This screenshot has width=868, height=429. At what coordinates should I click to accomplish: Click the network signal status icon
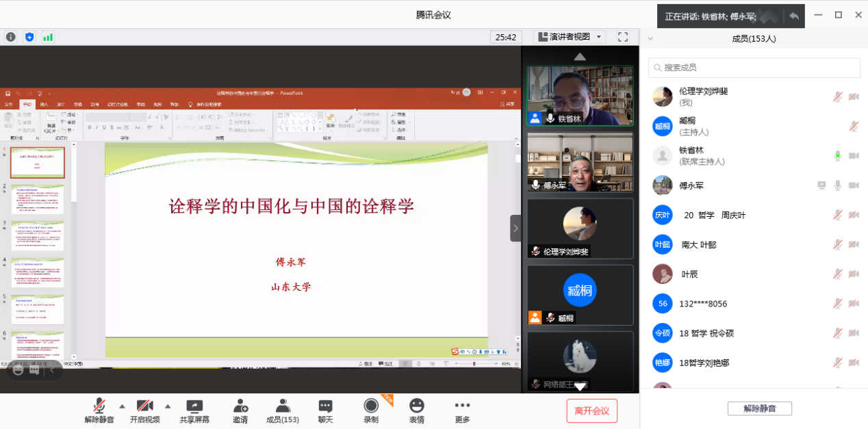coord(48,37)
